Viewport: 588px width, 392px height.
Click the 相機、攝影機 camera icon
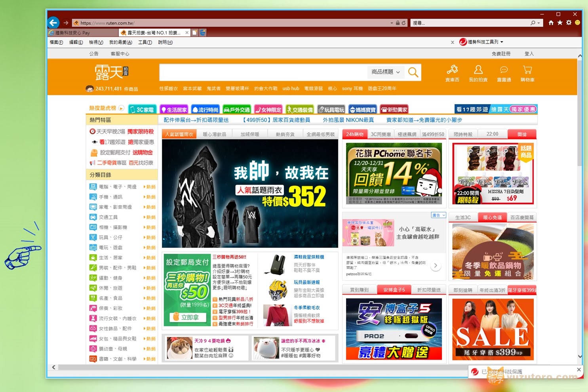tap(93, 227)
